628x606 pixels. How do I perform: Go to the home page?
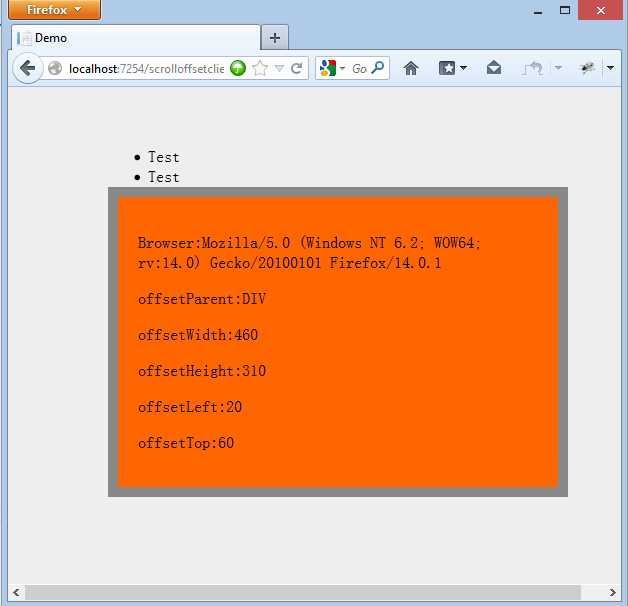click(411, 68)
